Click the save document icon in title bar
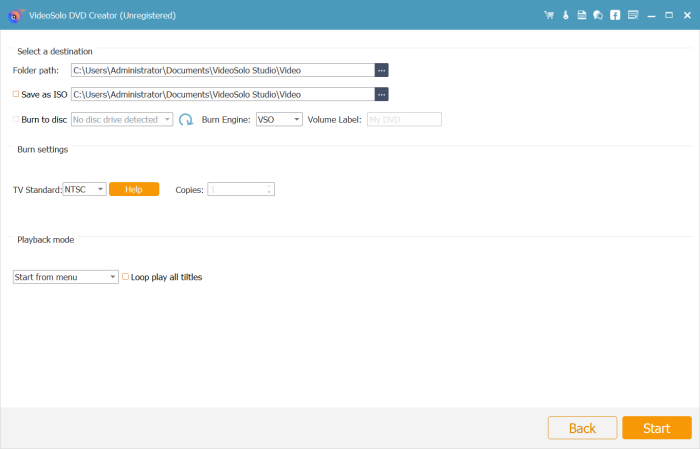 [x=582, y=15]
